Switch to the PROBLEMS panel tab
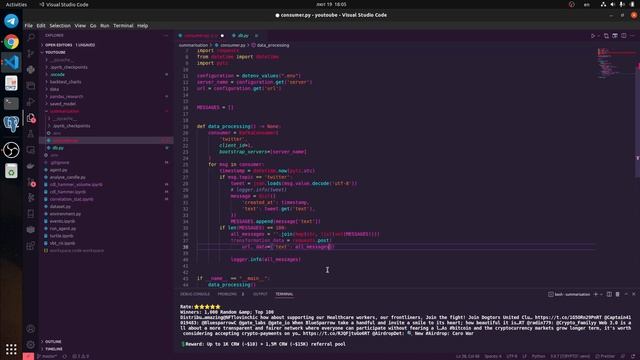This screenshot has width=640, height=360. [x=227, y=294]
